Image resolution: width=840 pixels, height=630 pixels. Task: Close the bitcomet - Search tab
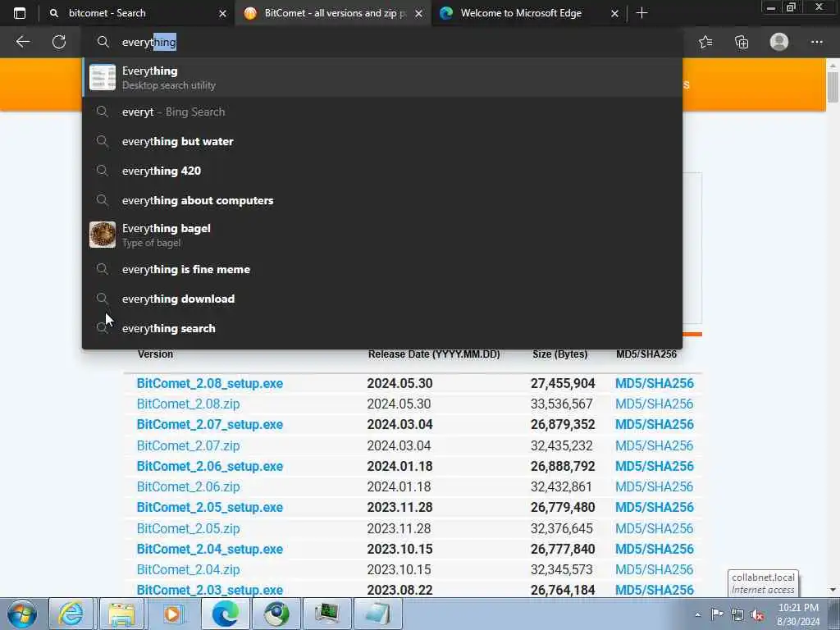point(223,13)
